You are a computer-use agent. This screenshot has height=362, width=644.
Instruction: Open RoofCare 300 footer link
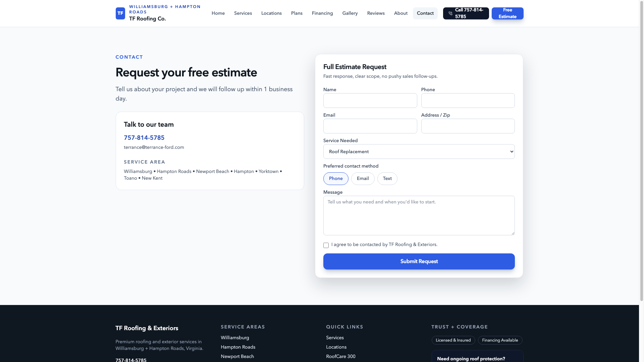click(x=340, y=356)
